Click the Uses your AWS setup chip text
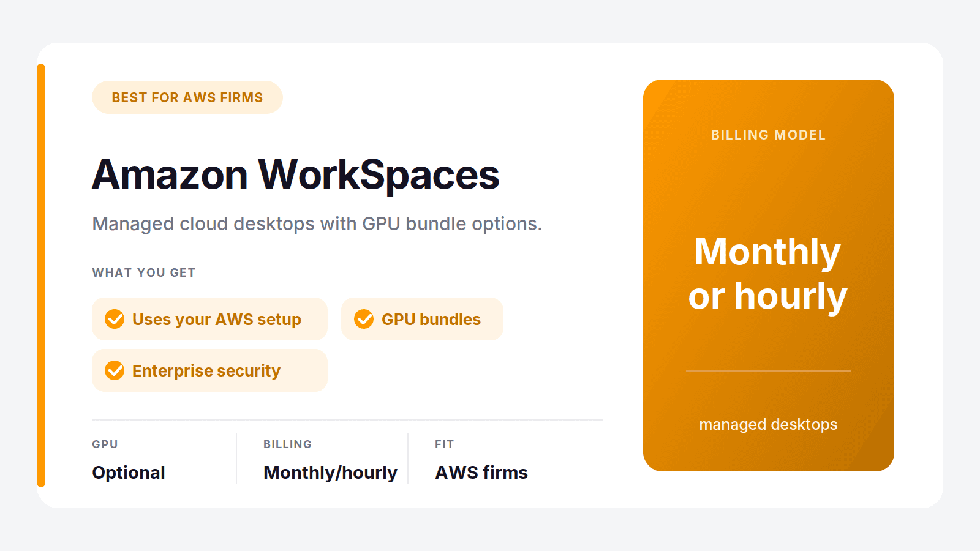Image resolution: width=980 pixels, height=551 pixels. click(217, 320)
